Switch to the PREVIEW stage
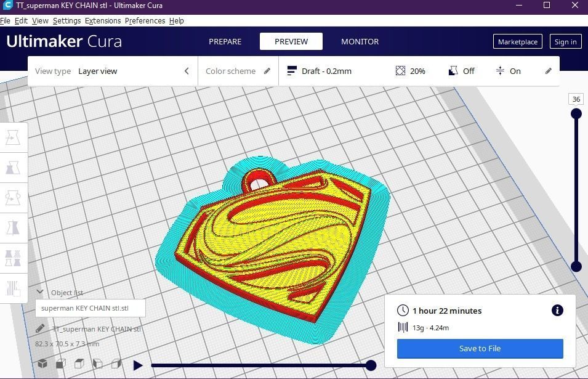Viewport: 588px width, 379px height. (x=291, y=41)
